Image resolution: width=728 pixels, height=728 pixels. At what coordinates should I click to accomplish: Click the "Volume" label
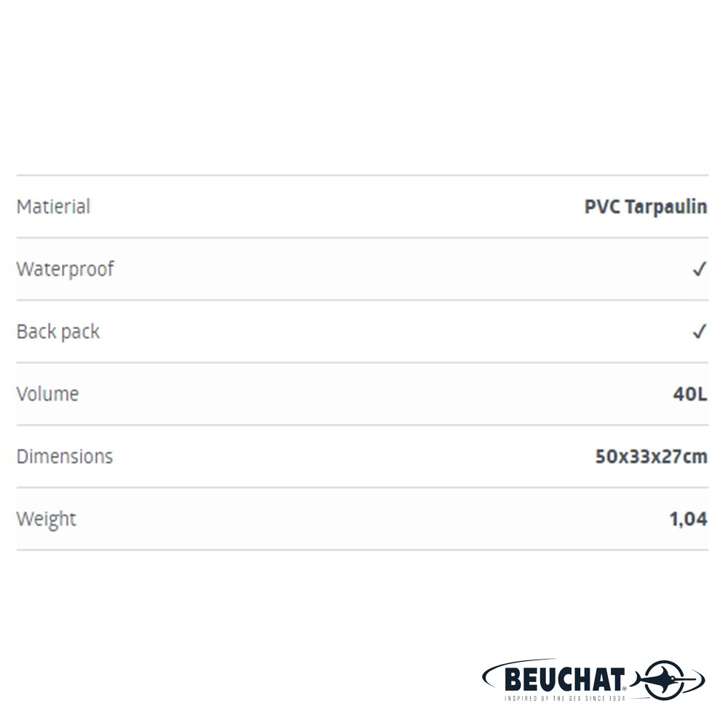click(x=47, y=395)
